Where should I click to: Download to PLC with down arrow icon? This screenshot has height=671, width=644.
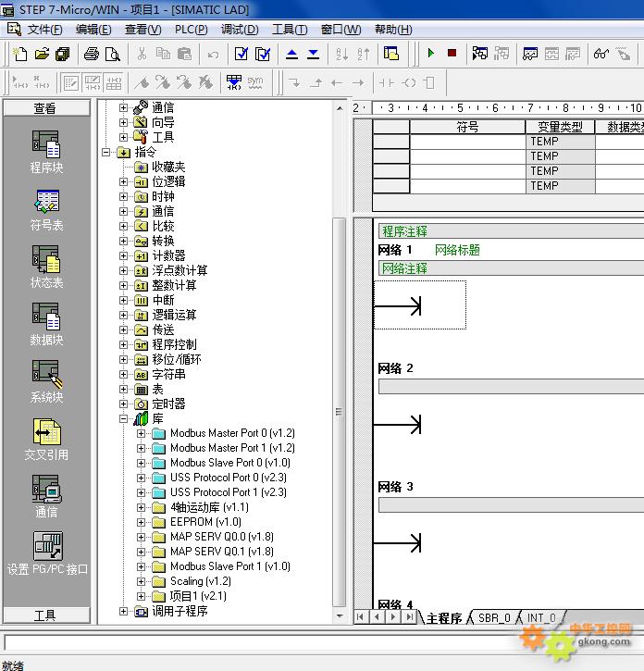(x=314, y=54)
